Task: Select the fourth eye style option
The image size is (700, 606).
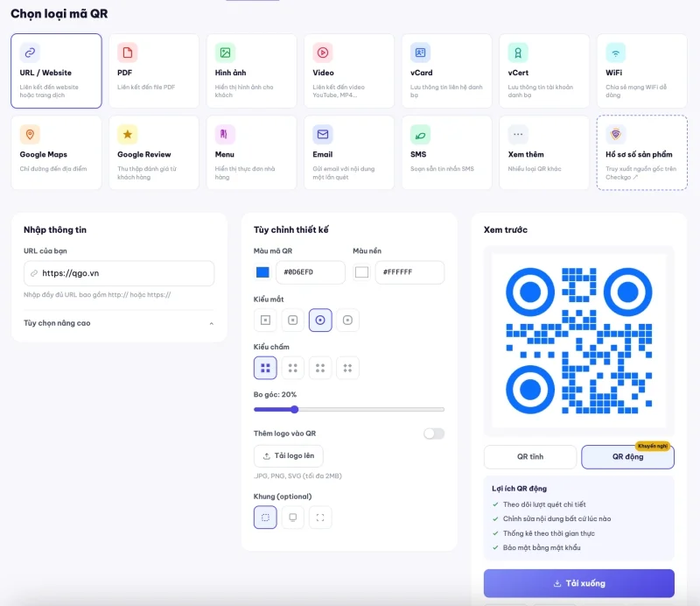Action: point(347,320)
